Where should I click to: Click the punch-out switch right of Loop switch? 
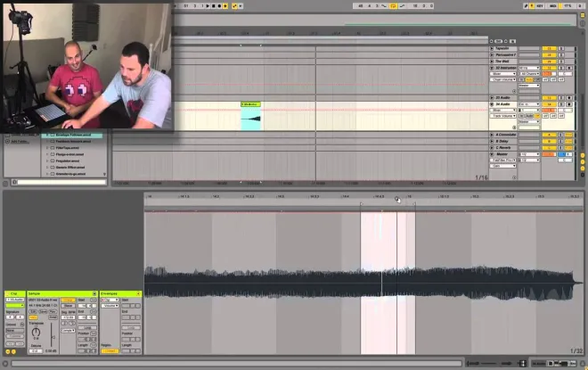pos(402,6)
